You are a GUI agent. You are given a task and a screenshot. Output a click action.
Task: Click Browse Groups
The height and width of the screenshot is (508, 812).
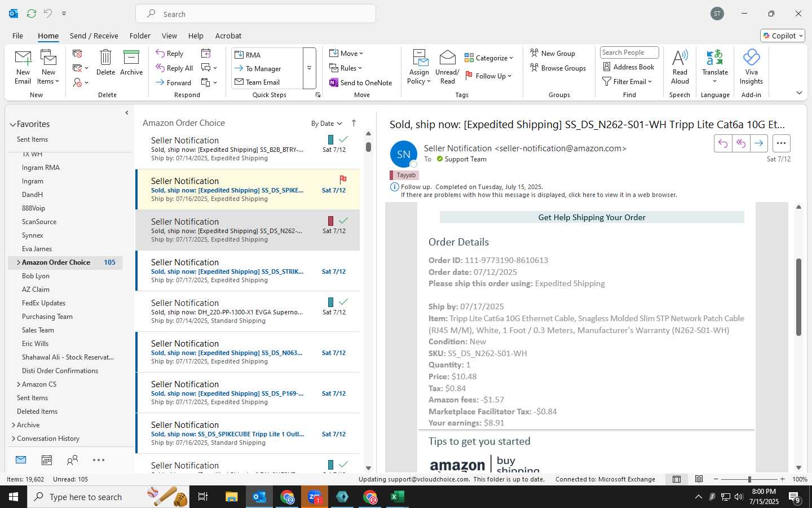[558, 68]
